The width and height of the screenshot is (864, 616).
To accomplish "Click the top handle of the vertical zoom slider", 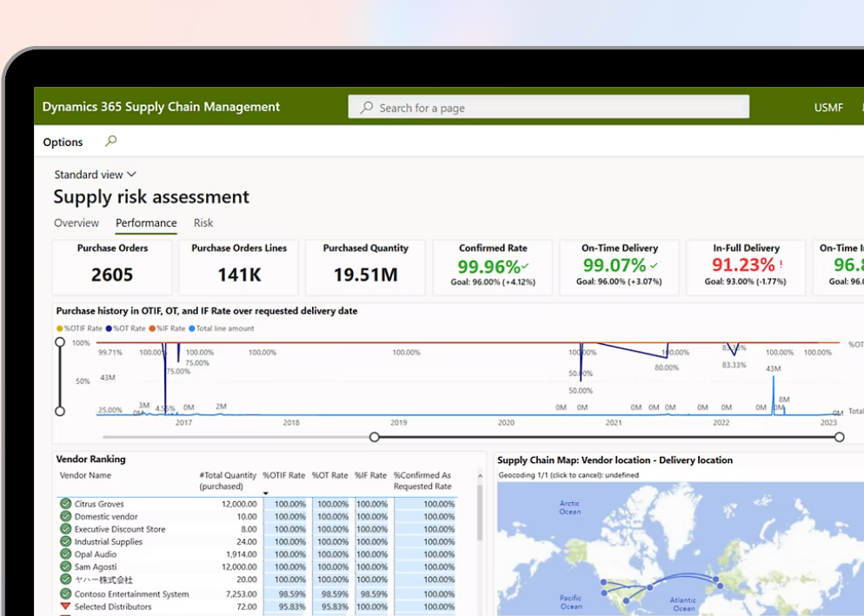I will pyautogui.click(x=60, y=342).
